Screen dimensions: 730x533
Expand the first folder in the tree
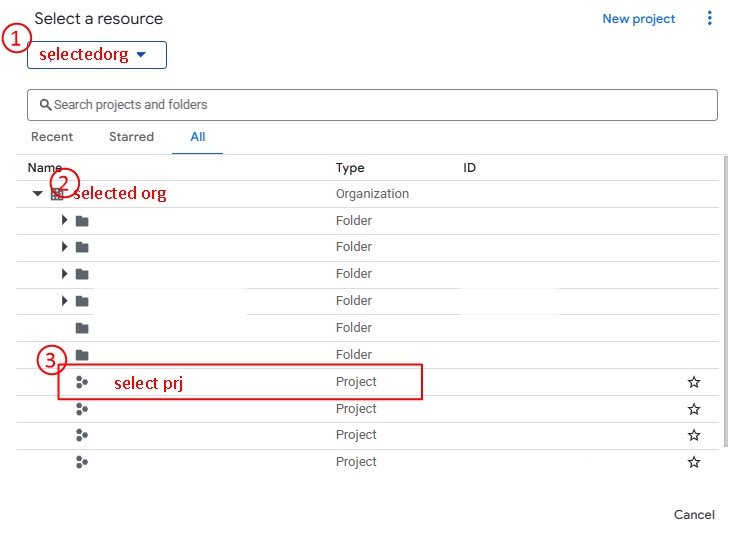click(x=64, y=220)
